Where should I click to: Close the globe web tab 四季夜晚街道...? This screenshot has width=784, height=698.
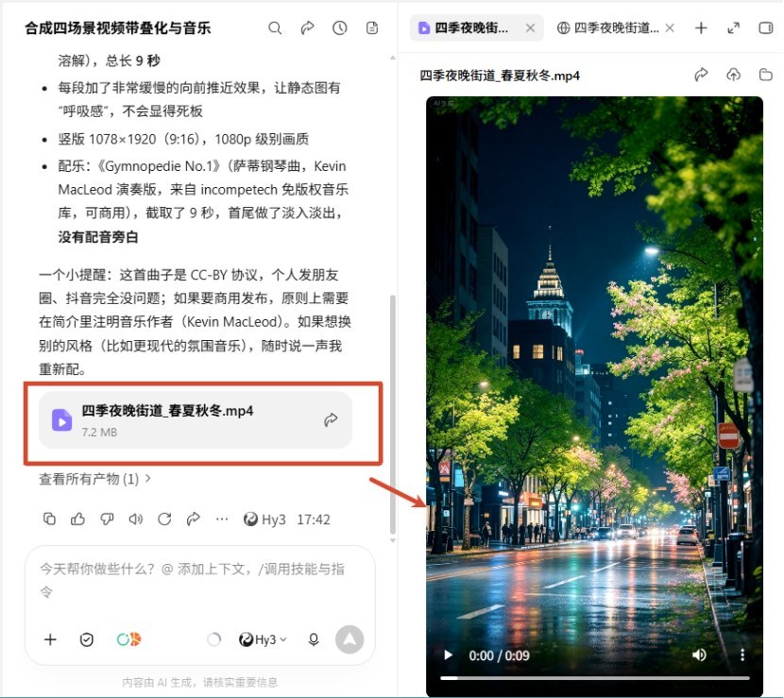coord(670,28)
